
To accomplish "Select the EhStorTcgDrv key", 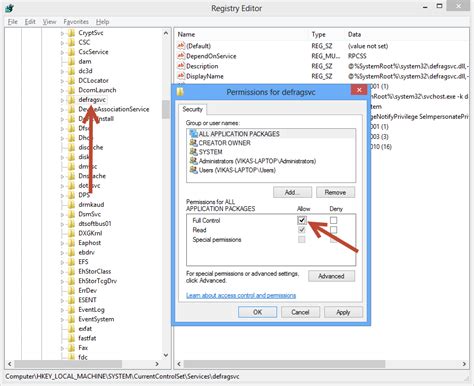I will point(97,281).
